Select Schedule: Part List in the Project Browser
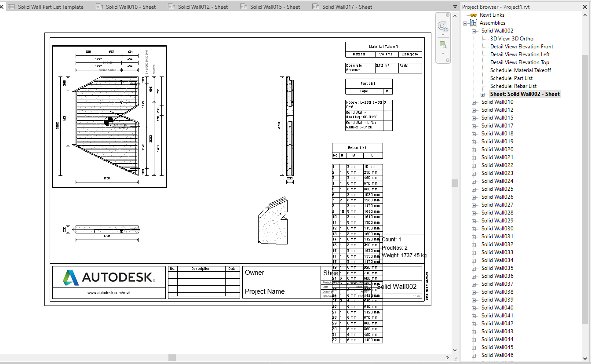The image size is (591, 364). [512, 78]
